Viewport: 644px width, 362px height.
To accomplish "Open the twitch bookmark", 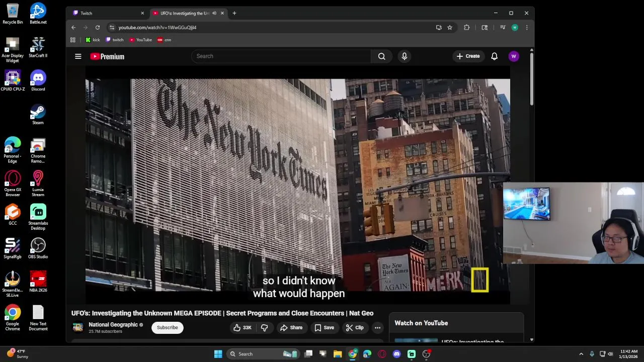I will tap(115, 40).
